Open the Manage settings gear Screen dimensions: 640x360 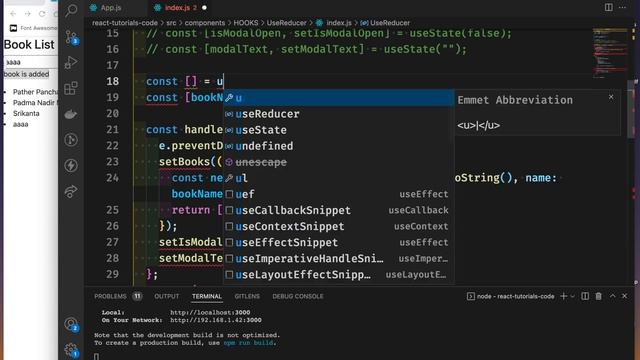71,350
